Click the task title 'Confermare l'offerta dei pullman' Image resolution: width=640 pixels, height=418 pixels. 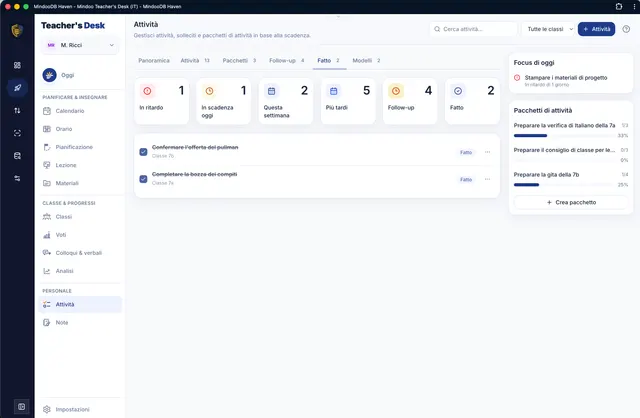(x=195, y=147)
